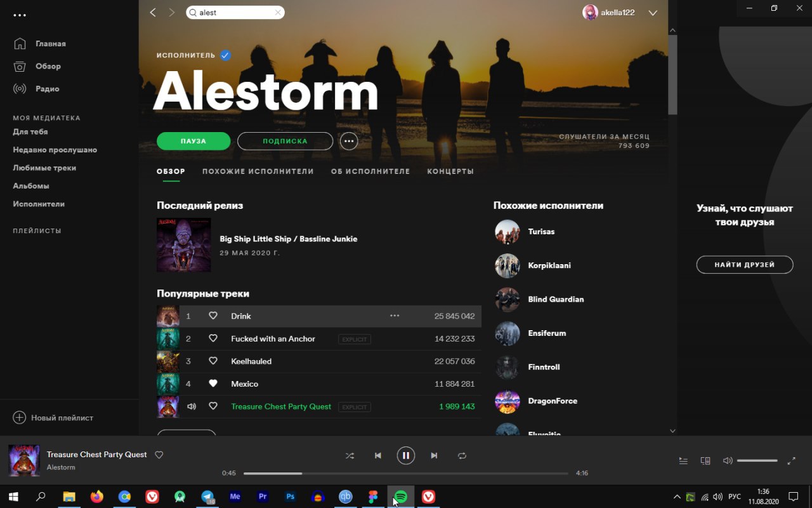Expand the user account dropdown arrow

pyautogui.click(x=653, y=13)
